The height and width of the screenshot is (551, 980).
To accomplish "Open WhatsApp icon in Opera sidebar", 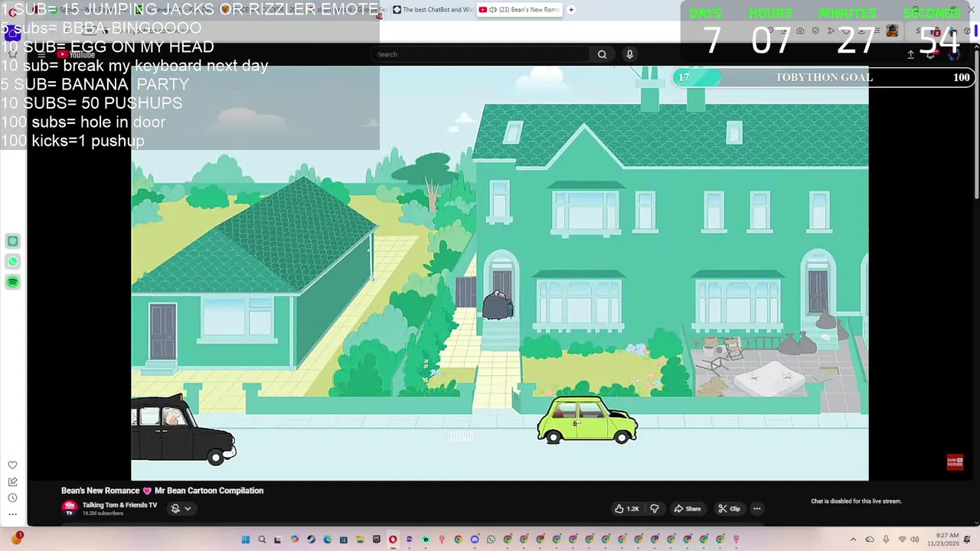I will pyautogui.click(x=13, y=262).
